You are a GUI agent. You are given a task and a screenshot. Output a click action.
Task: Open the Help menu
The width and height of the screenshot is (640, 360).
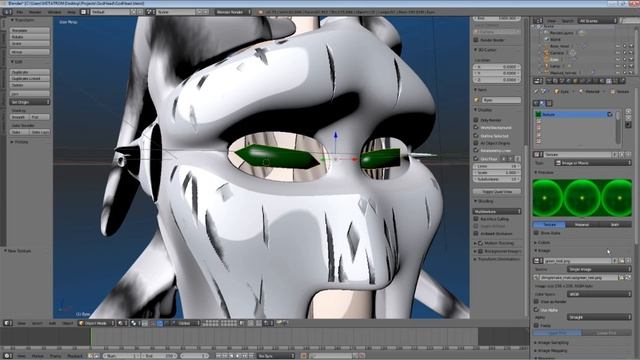[x=71, y=12]
